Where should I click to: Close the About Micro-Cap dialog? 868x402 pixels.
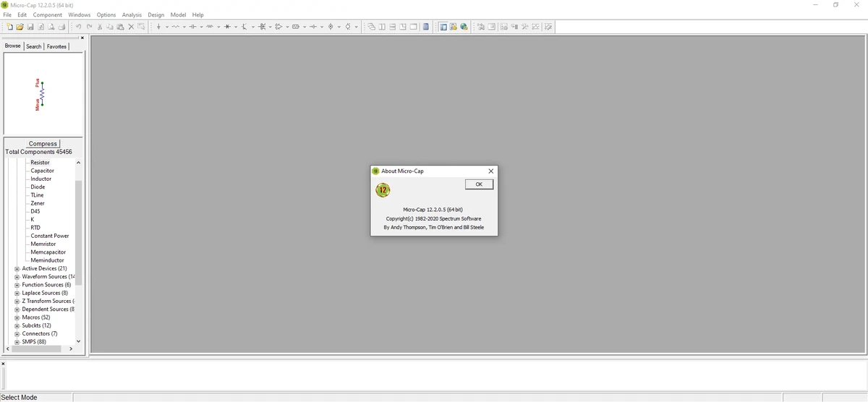pyautogui.click(x=491, y=171)
